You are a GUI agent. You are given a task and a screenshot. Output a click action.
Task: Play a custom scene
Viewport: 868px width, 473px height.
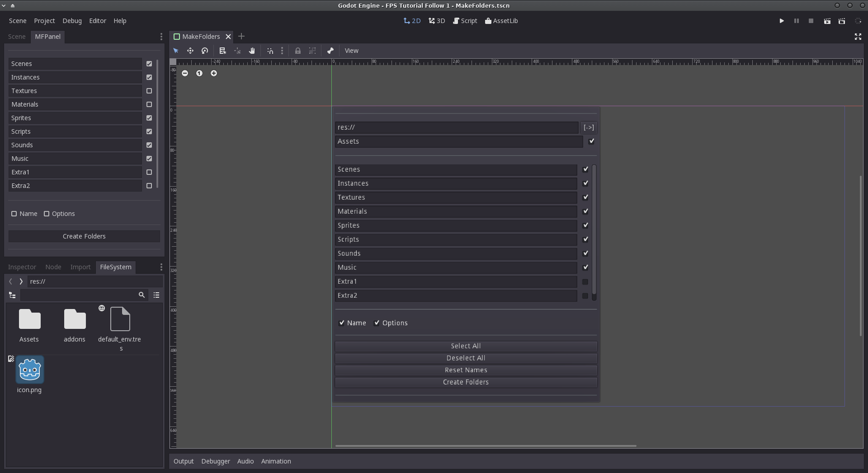pos(842,21)
